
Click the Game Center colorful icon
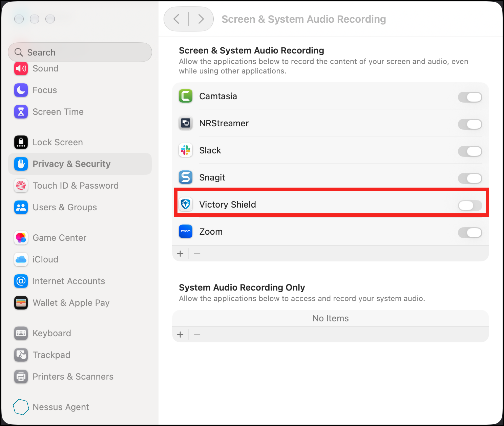coord(21,238)
